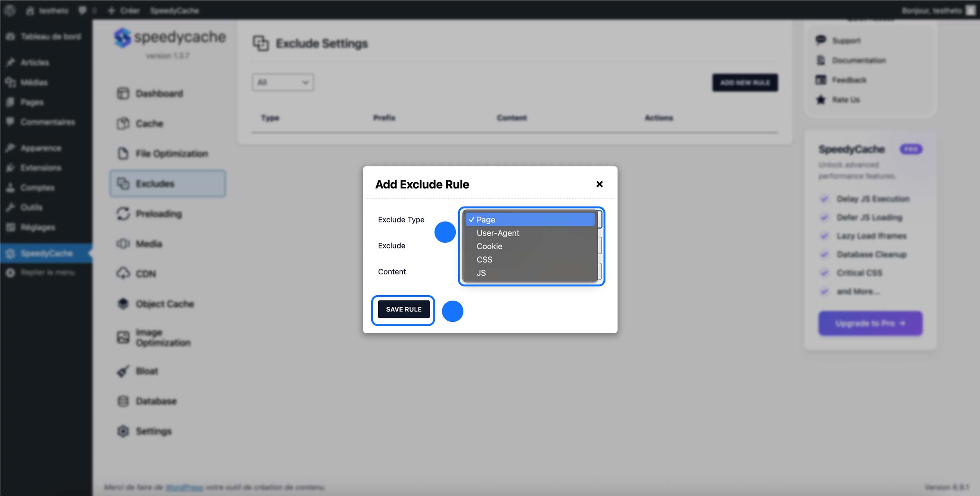The width and height of the screenshot is (980, 496).
Task: Select JS from the exclude type options
Action: point(481,273)
